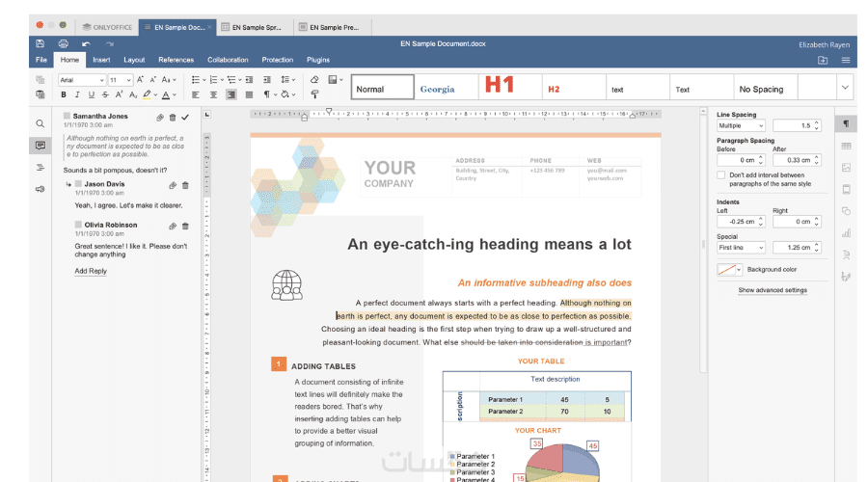
Task: Open table settings in right sidebar
Action: (846, 146)
